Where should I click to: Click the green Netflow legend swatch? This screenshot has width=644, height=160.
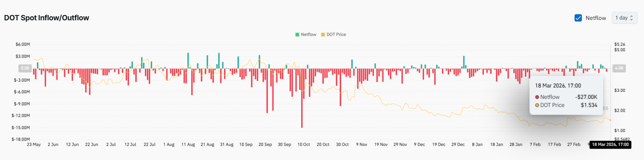[x=297, y=35]
